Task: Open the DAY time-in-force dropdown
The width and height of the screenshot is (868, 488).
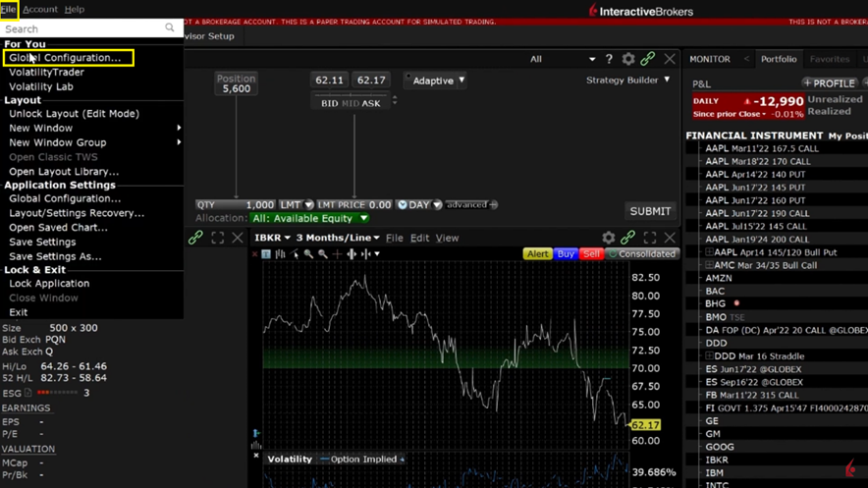Action: 419,205
